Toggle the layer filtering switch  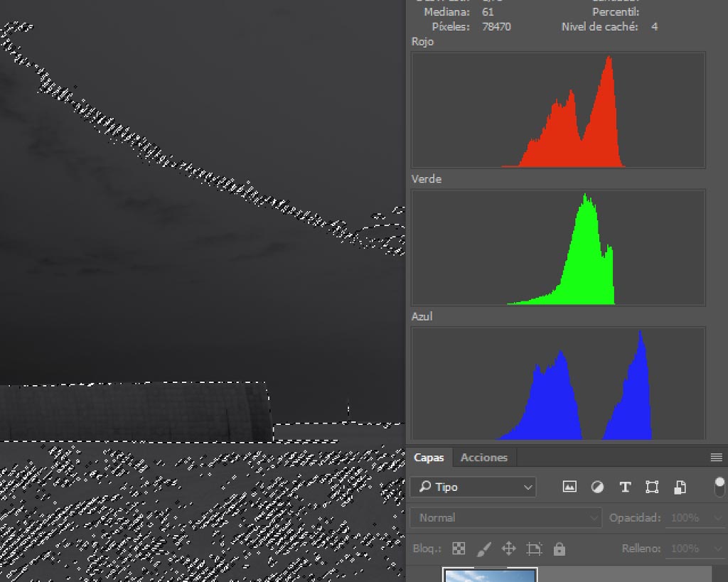click(719, 487)
